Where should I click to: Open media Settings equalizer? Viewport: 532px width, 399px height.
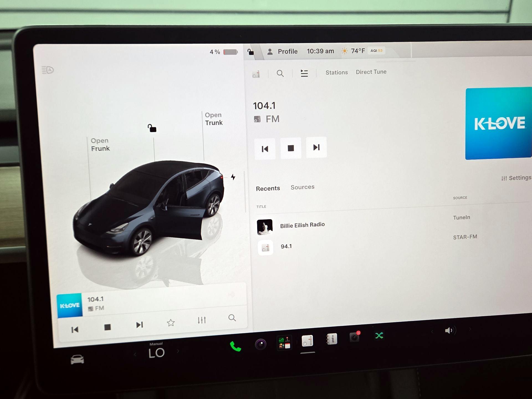(516, 178)
